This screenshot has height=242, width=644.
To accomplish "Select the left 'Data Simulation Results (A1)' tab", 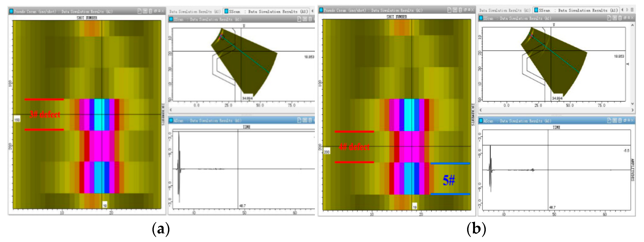I will click(195, 12).
